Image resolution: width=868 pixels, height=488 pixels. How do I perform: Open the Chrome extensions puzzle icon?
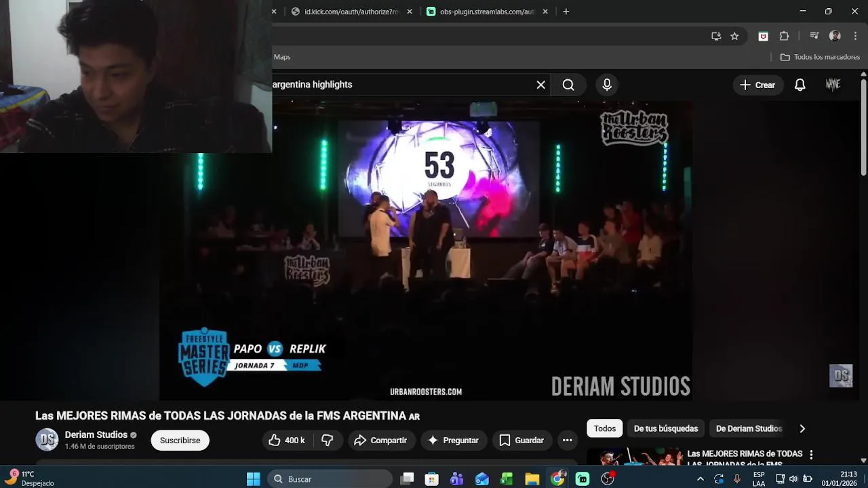coord(784,36)
